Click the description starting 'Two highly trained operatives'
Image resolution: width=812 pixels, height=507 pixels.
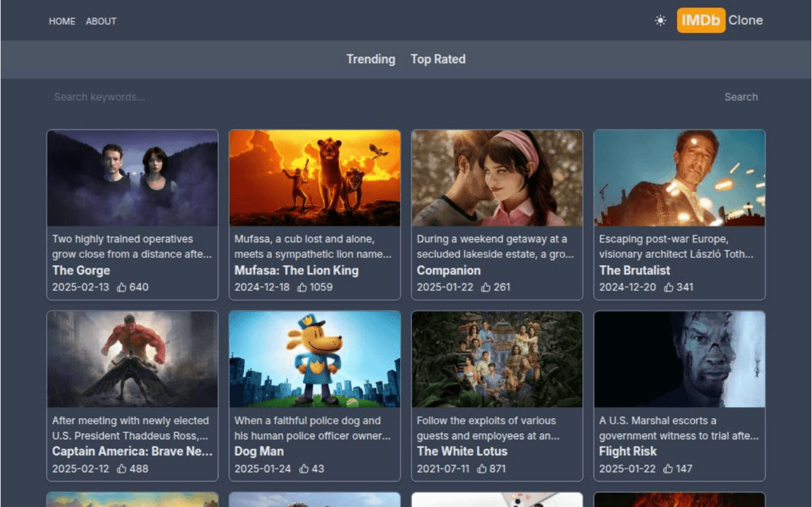coord(132,247)
